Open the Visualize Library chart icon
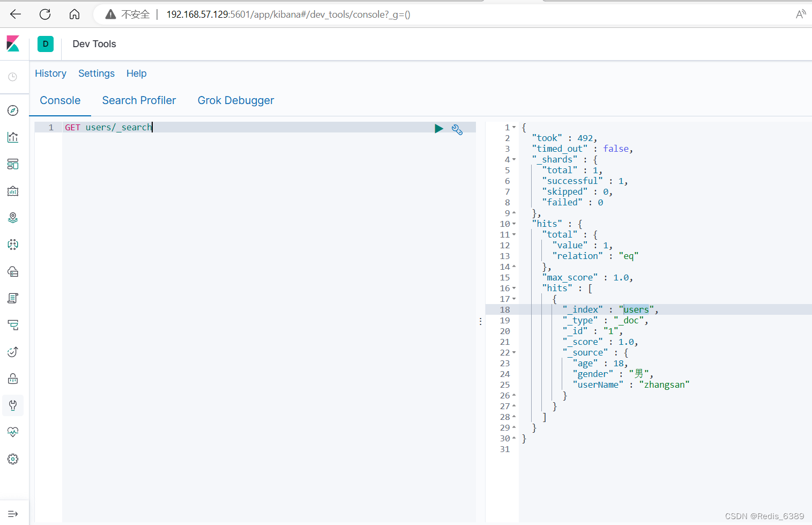 (x=13, y=137)
